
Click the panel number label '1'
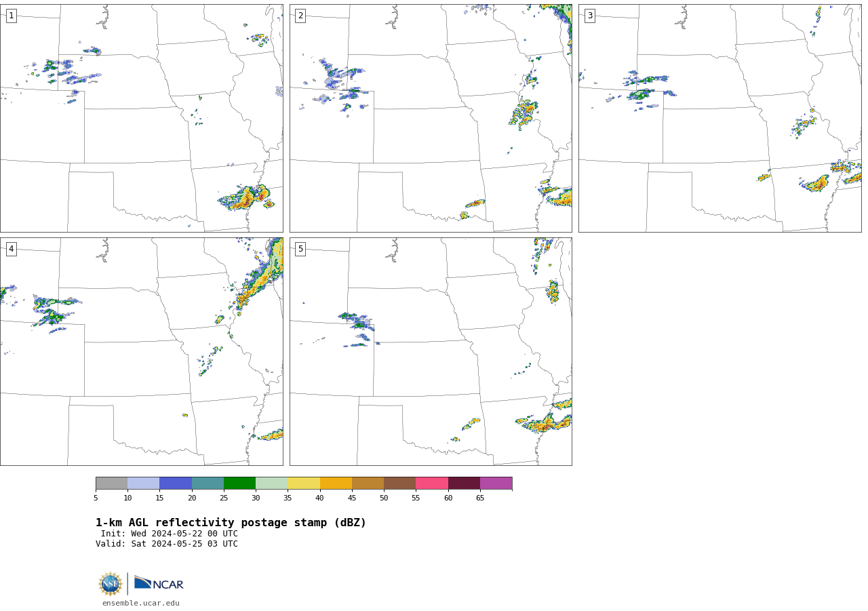click(11, 16)
